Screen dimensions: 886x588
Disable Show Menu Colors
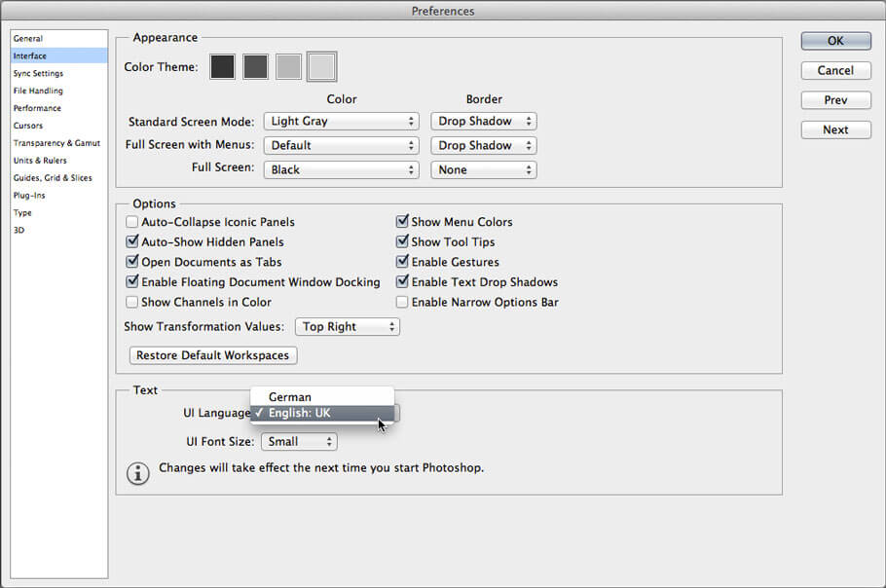point(402,222)
